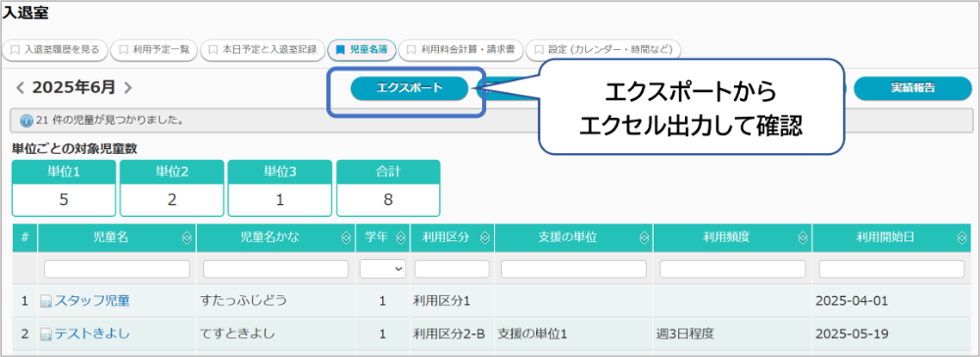Screen dimensions: 980x357
Task: Click the bookmark icon on 児童名簿 tab
Action: 340,49
